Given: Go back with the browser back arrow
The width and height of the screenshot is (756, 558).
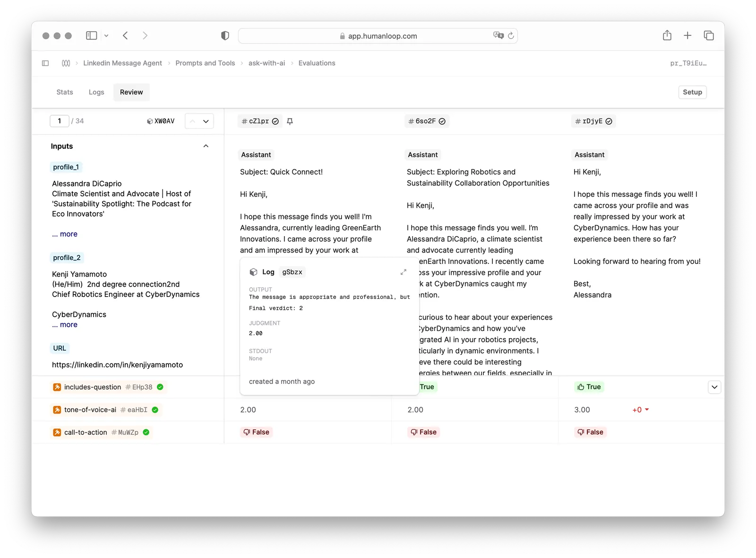Looking at the screenshot, I should click(x=125, y=35).
